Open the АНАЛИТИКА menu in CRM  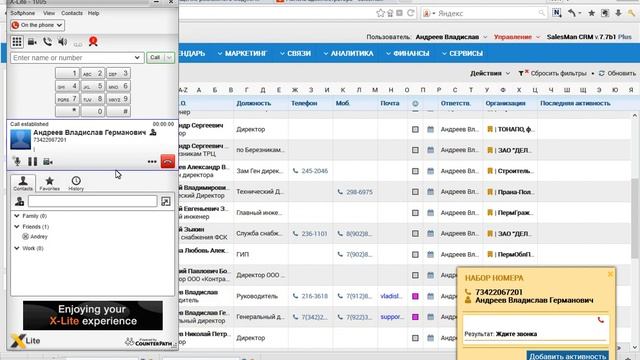tap(349, 53)
